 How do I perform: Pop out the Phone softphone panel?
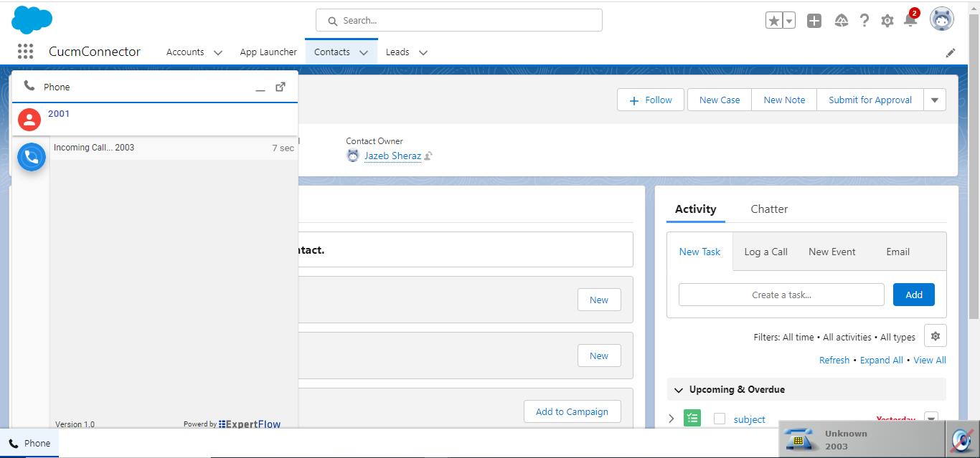coord(281,87)
